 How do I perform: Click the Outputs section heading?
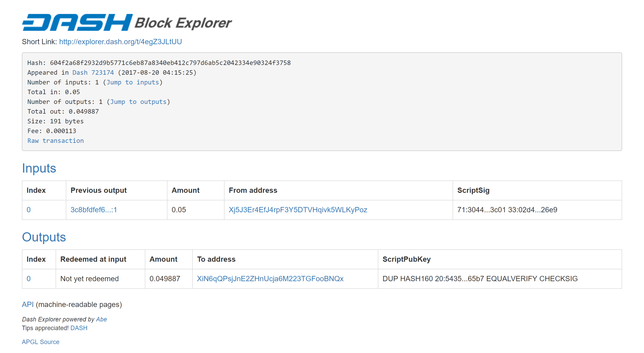coord(44,237)
